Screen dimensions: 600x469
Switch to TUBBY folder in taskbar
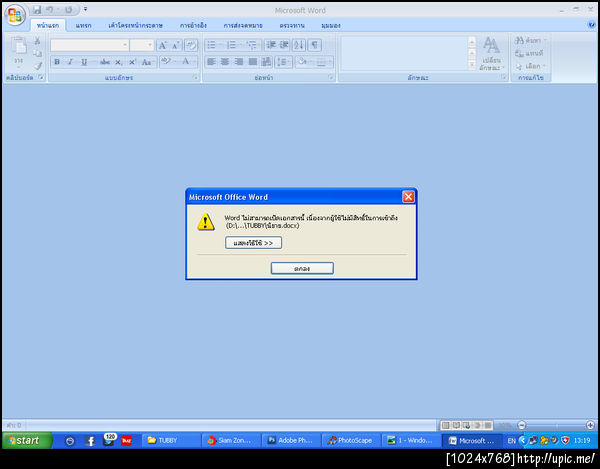click(x=171, y=440)
